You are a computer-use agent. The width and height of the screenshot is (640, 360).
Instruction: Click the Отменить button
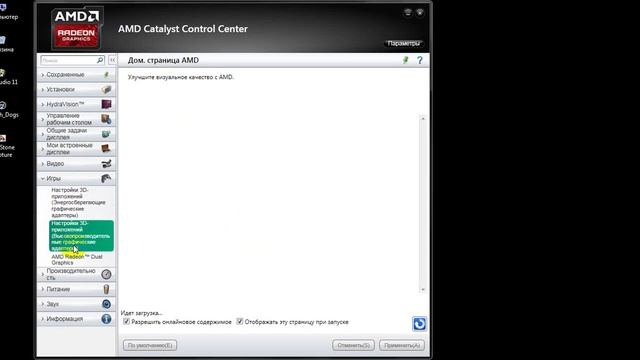[x=353, y=345]
